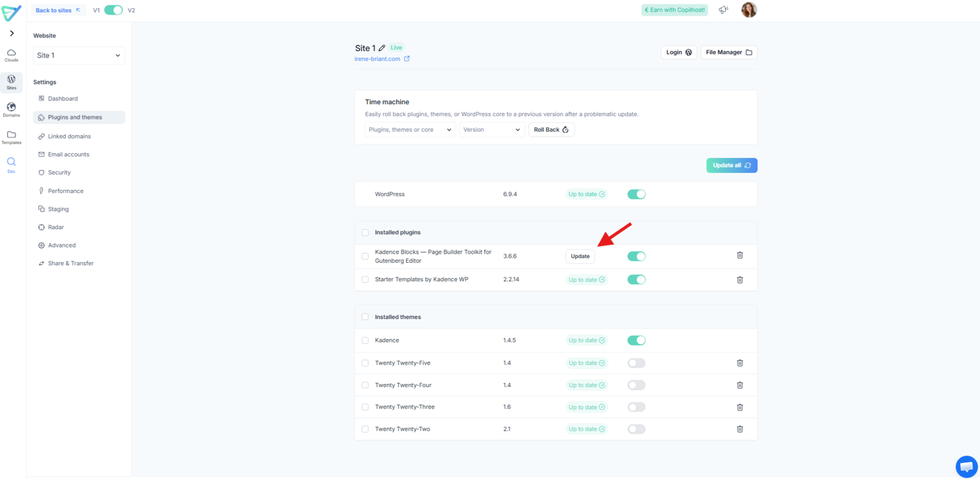Viewport: 980px width, 479px height.
Task: Click the Copilhost logo at top left
Action: 12,12
